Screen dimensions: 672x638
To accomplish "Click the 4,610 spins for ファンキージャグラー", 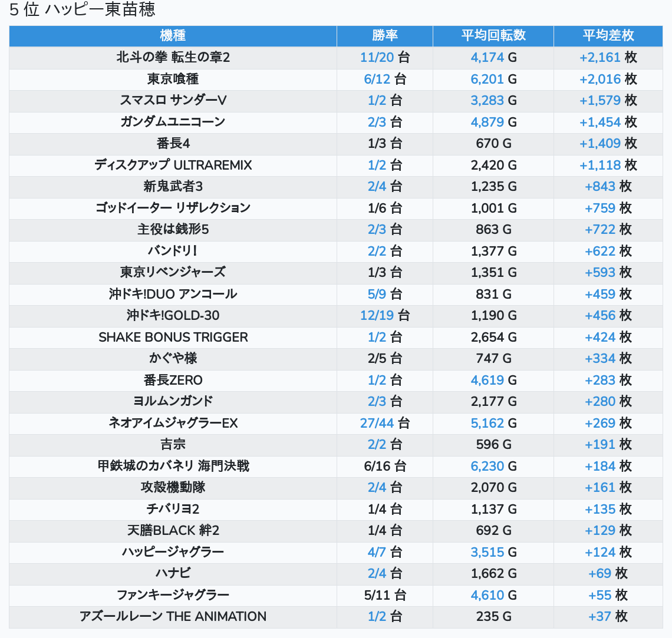I will coord(487,595).
